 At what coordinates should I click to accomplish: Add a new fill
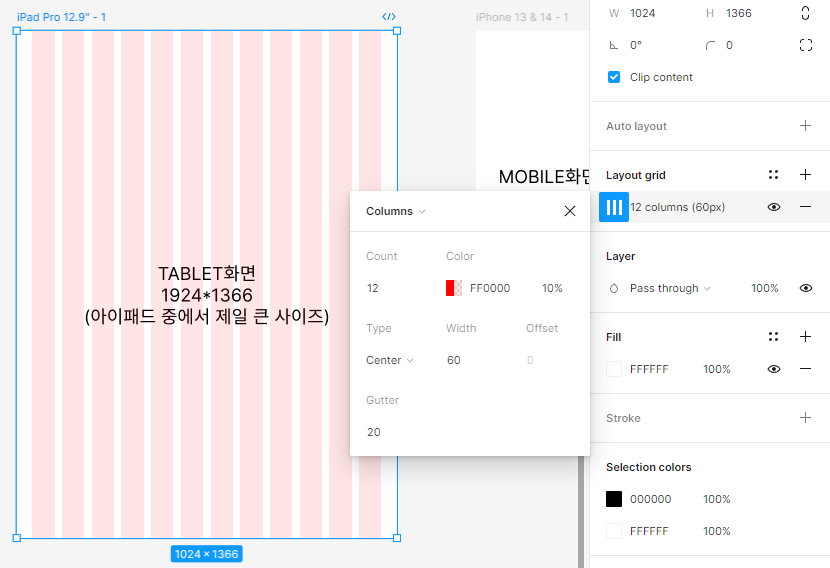click(x=805, y=337)
